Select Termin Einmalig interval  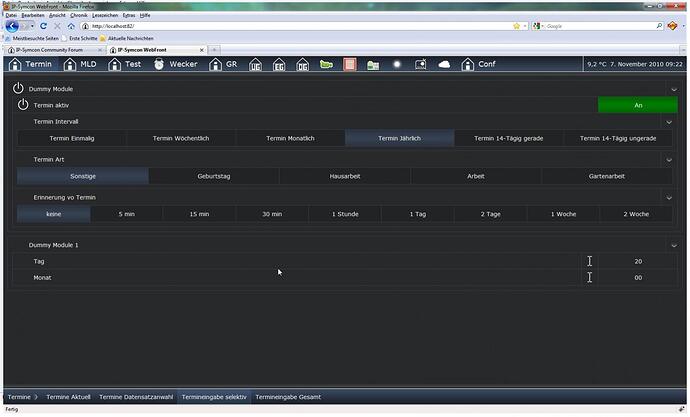pos(72,138)
